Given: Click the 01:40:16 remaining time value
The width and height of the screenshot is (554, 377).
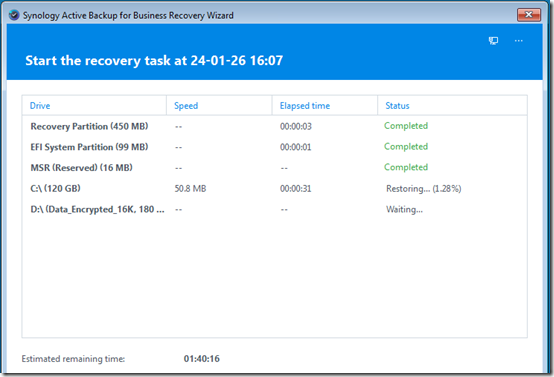Looking at the screenshot, I should 201,359.
